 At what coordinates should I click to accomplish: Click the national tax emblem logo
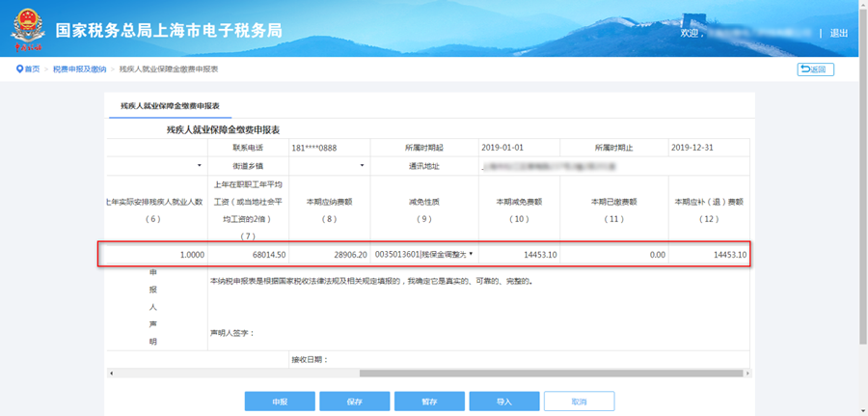pyautogui.click(x=27, y=30)
